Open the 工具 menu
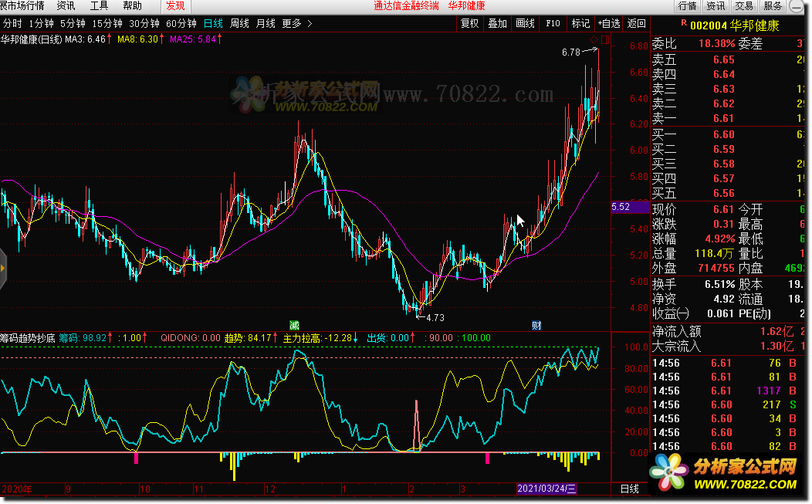The image size is (812, 504). click(x=98, y=6)
